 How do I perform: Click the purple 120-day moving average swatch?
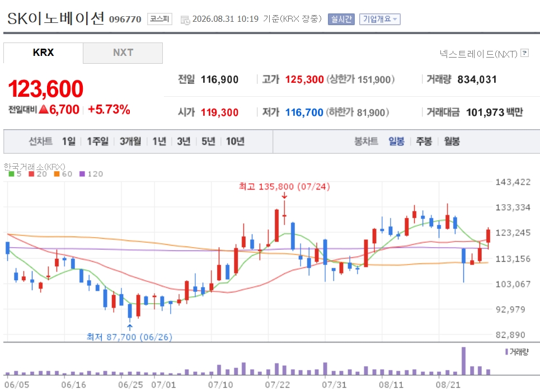(82, 174)
